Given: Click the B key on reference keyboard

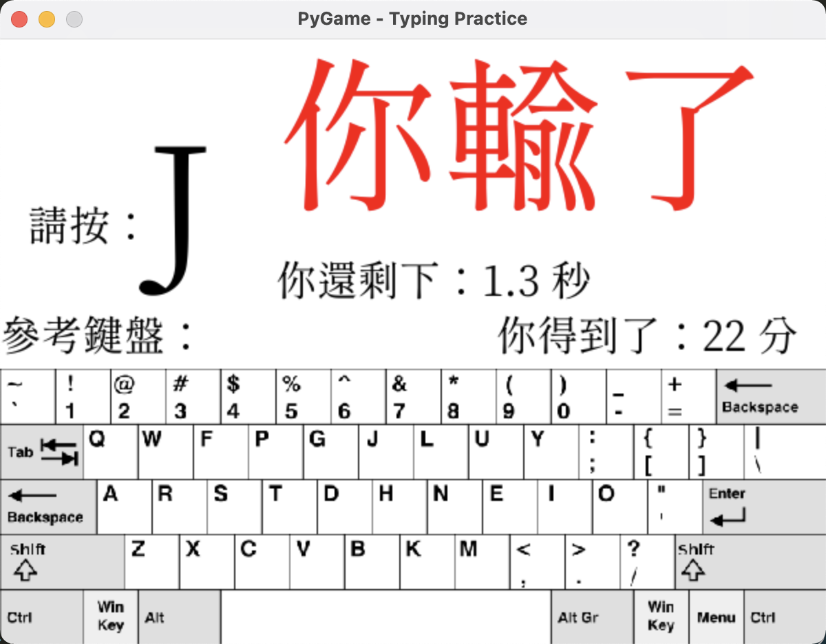Looking at the screenshot, I should [372, 562].
